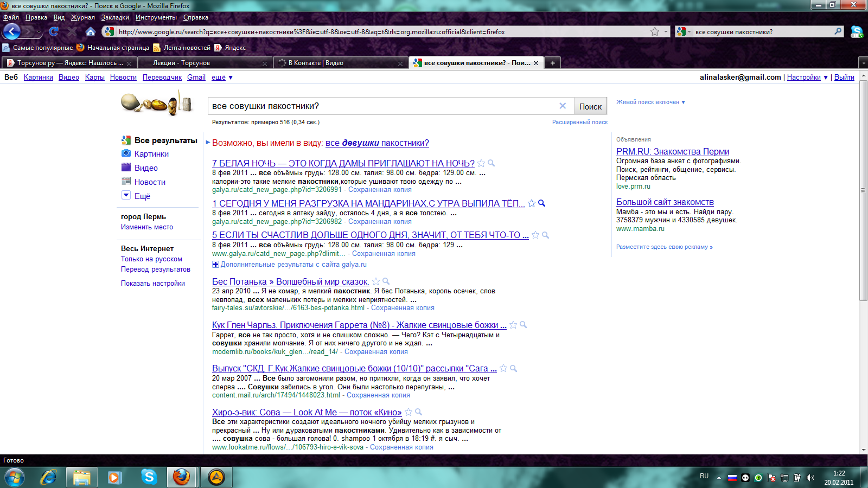
Task: Expand Ещё options in left sidebar
Action: pos(126,195)
